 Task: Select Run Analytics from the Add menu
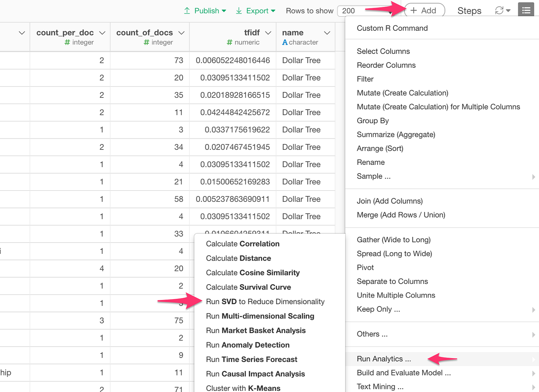pos(383,358)
